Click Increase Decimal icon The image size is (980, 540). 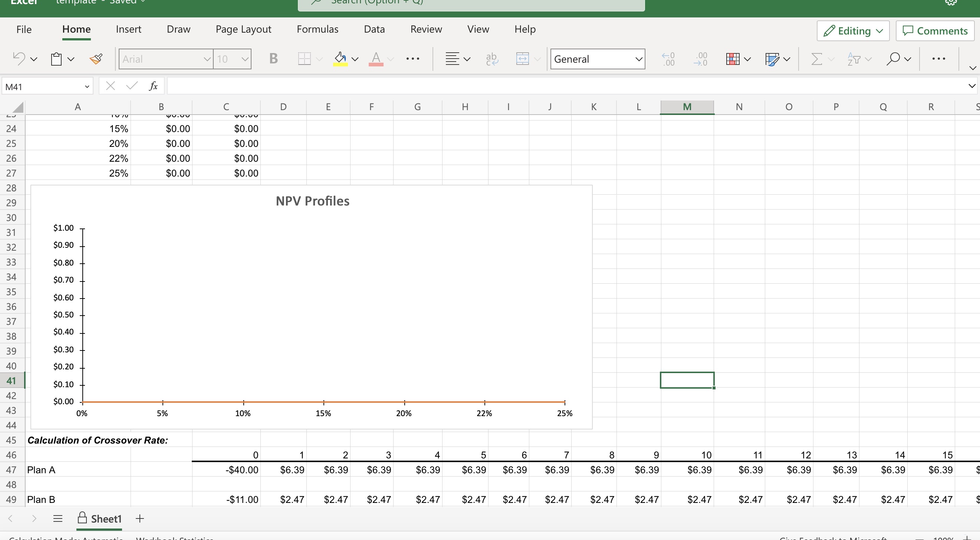click(x=668, y=59)
